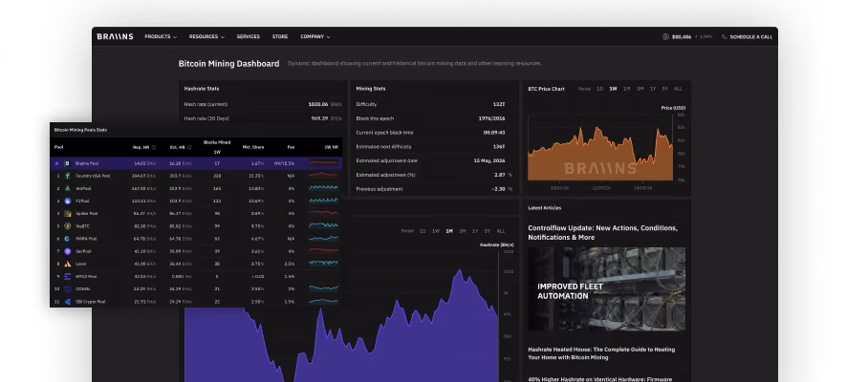Click the ViaBTC logo icon
Image resolution: width=868 pixels, height=382 pixels.
click(x=68, y=226)
